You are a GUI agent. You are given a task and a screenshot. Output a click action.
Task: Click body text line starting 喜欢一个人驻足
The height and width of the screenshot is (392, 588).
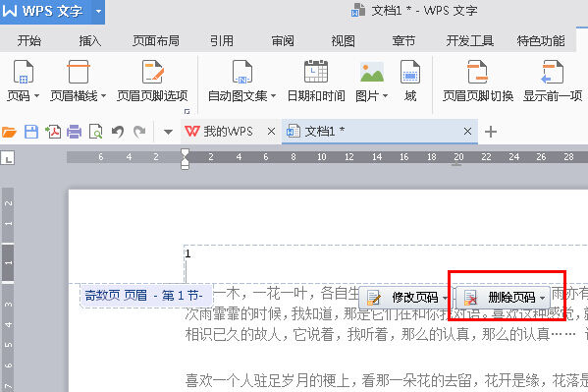pos(386,380)
